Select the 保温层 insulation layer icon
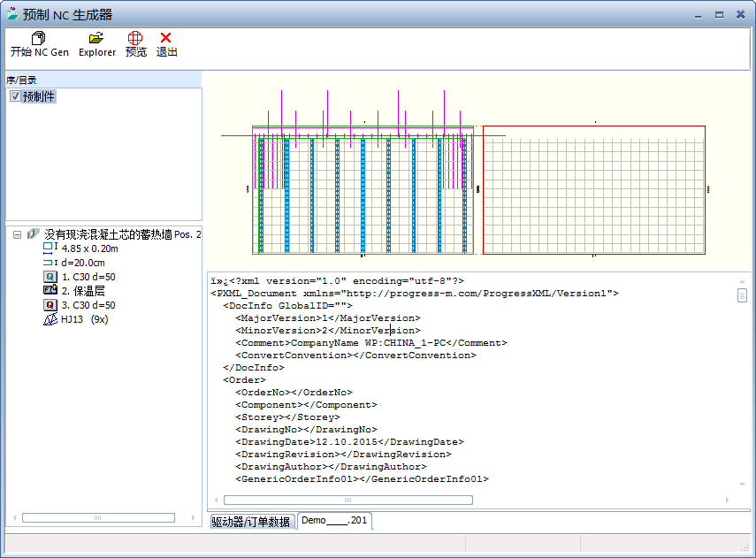This screenshot has height=558, width=756. [x=50, y=290]
